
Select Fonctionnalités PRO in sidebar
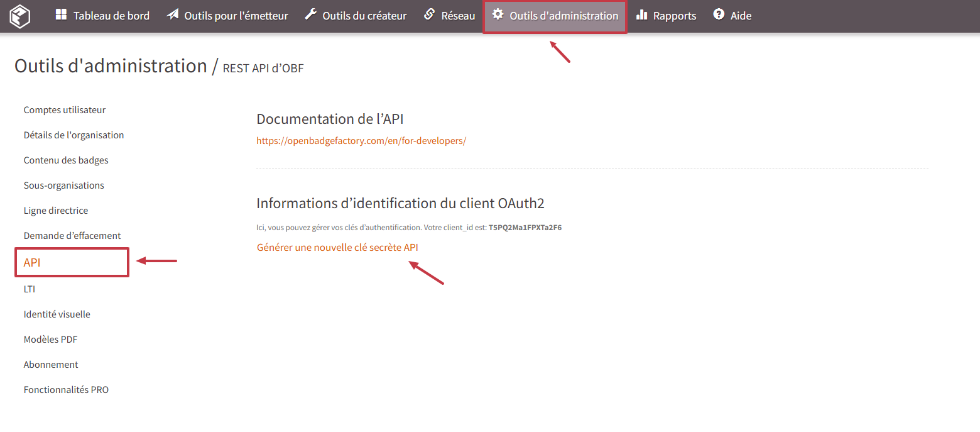66,390
